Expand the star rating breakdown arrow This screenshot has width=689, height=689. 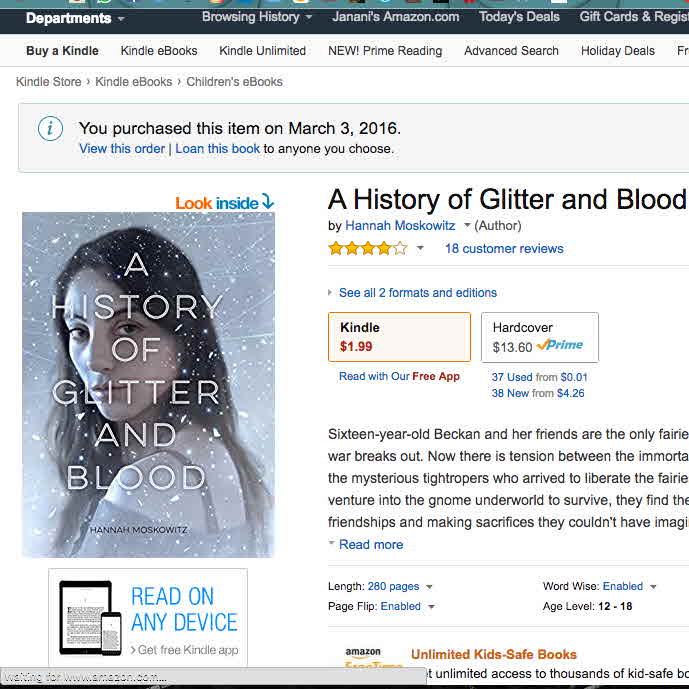420,249
